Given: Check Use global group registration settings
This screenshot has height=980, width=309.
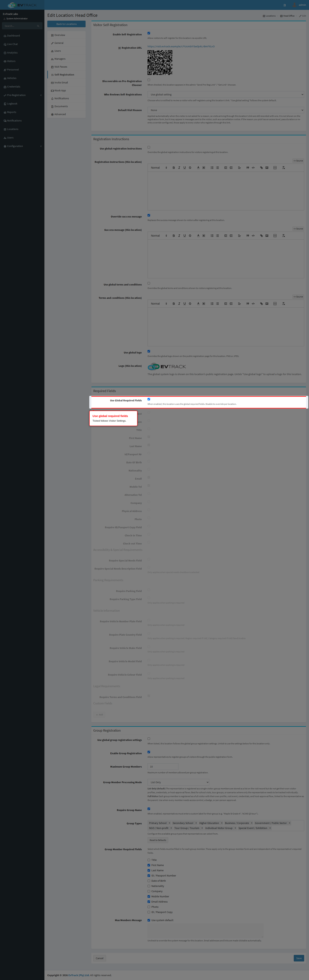Looking at the screenshot, I should 149,739.
